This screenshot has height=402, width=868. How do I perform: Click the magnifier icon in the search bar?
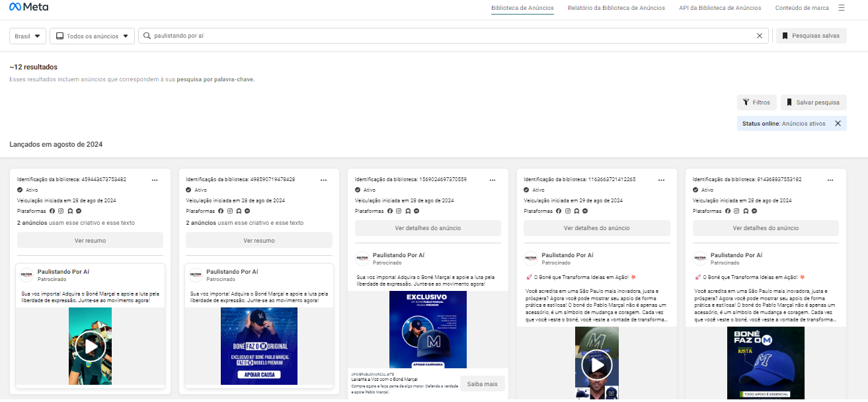coord(147,36)
